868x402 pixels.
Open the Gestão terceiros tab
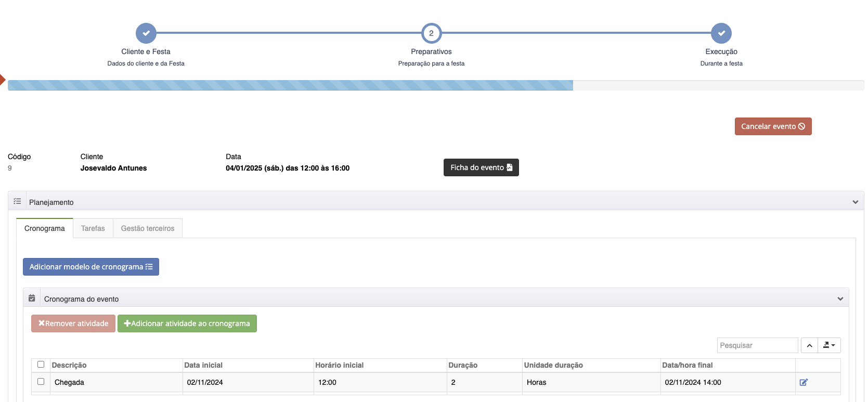(x=148, y=228)
